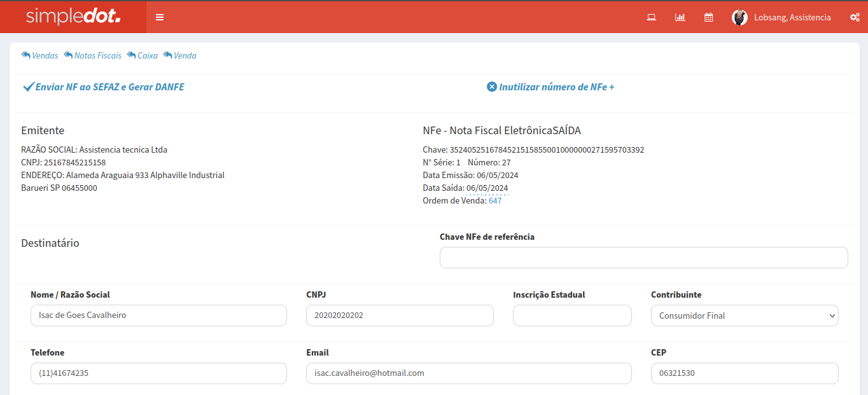
Task: Toggle the hamburger sidebar menu
Action: point(160,17)
